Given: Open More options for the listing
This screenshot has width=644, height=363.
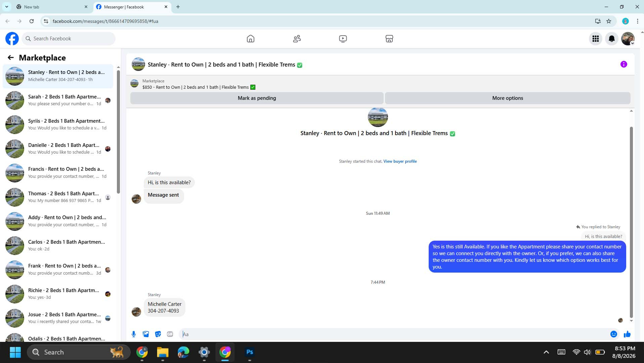Looking at the screenshot, I should point(508,98).
